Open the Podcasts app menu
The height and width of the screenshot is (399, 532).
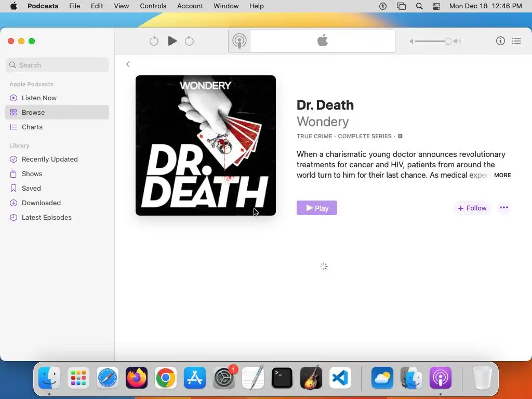click(43, 6)
